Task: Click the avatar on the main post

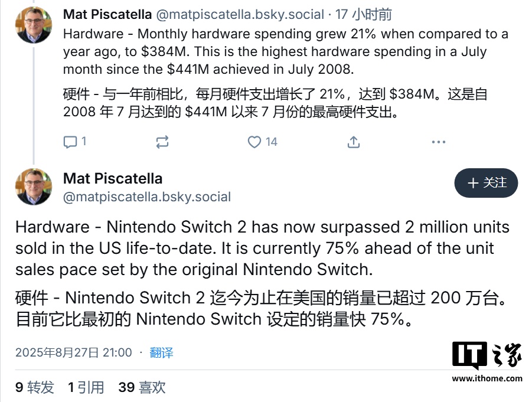Action: (34, 187)
